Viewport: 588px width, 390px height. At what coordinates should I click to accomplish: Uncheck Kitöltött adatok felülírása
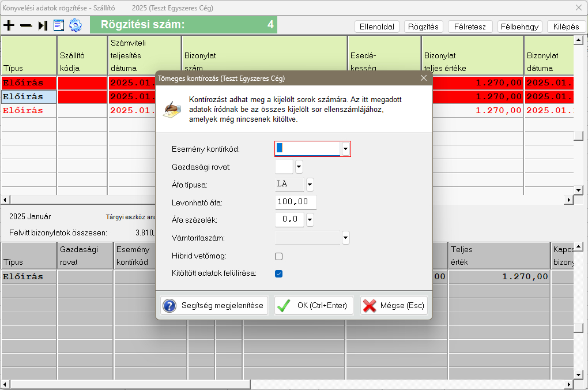279,273
